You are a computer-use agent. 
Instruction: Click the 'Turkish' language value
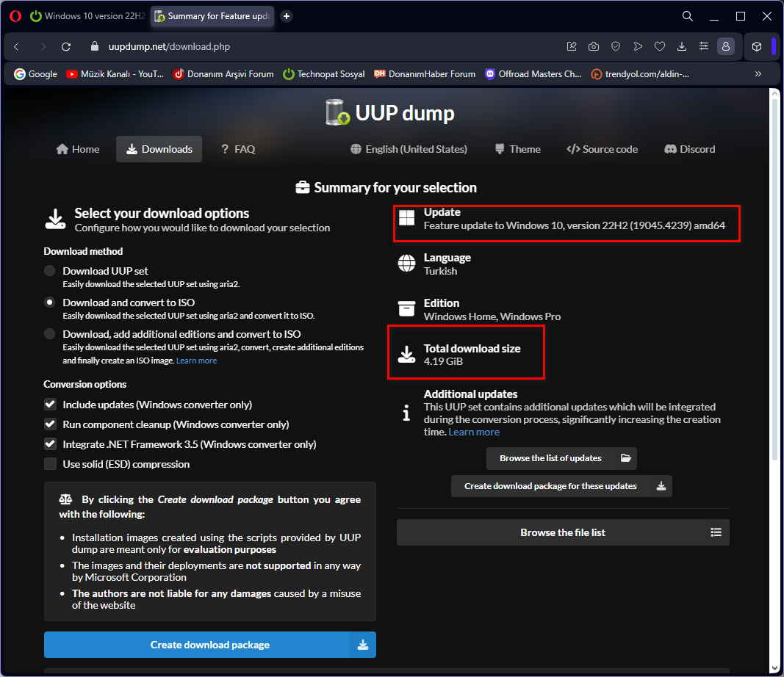pyautogui.click(x=441, y=271)
